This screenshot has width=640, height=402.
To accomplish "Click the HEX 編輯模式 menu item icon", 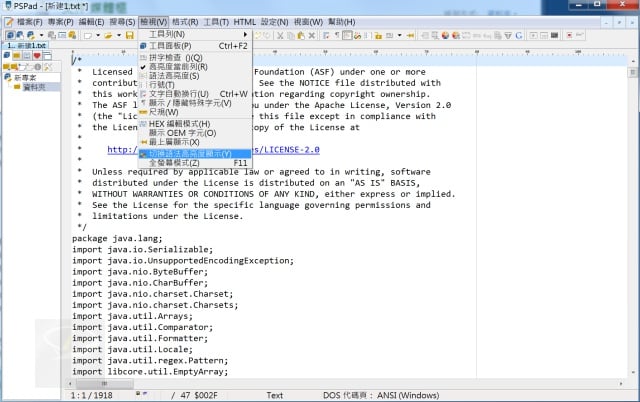I will [x=141, y=123].
